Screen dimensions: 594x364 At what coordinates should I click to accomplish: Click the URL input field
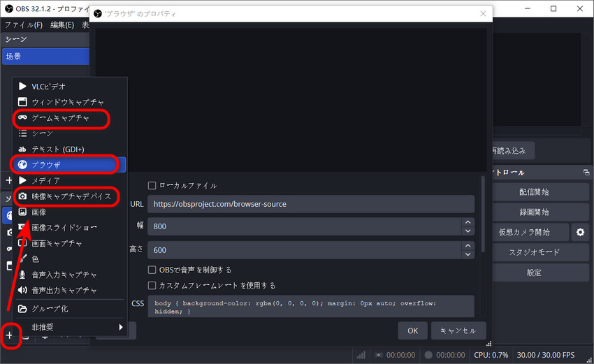311,204
